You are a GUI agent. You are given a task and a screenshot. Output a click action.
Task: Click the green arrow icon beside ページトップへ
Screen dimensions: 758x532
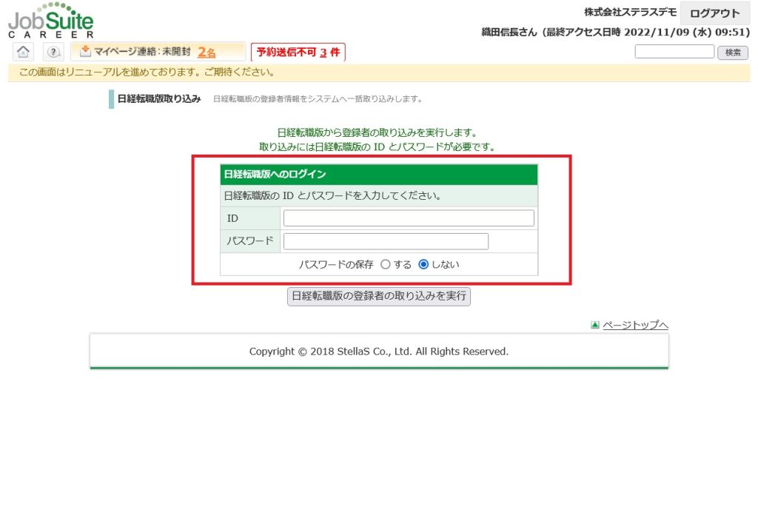594,325
